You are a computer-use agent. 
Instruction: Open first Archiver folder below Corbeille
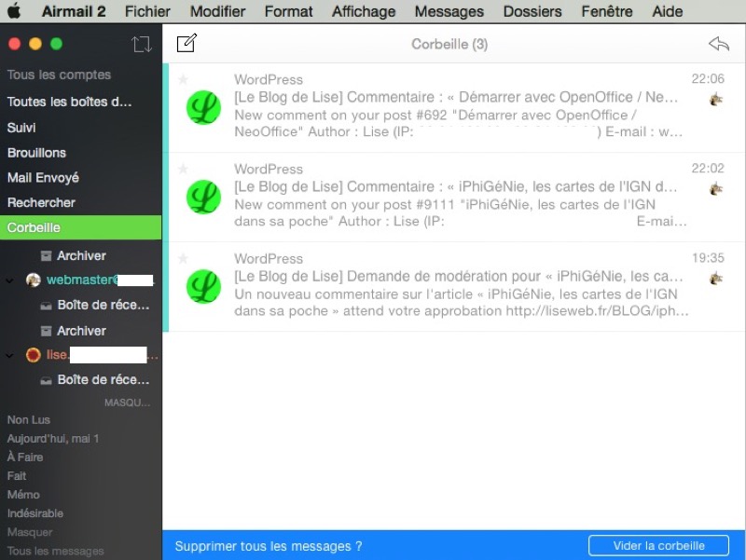[81, 255]
